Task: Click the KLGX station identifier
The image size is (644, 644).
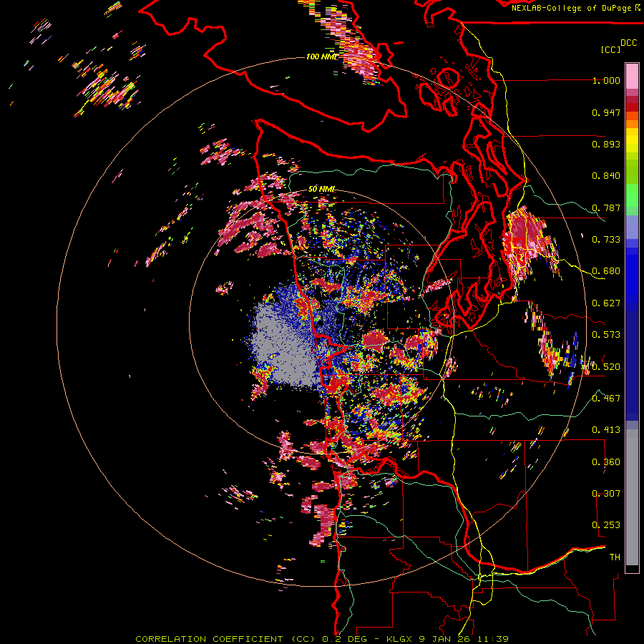Action: click(x=400, y=639)
